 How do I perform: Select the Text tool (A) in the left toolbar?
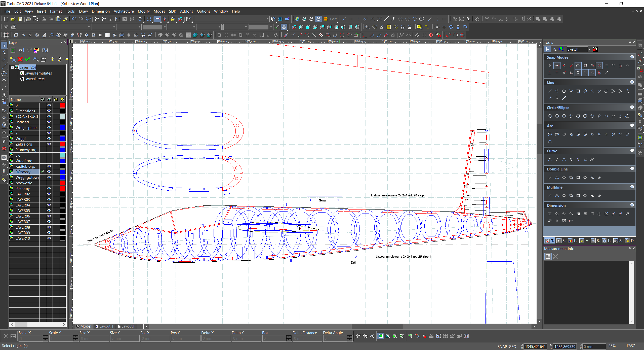[x=4, y=95]
